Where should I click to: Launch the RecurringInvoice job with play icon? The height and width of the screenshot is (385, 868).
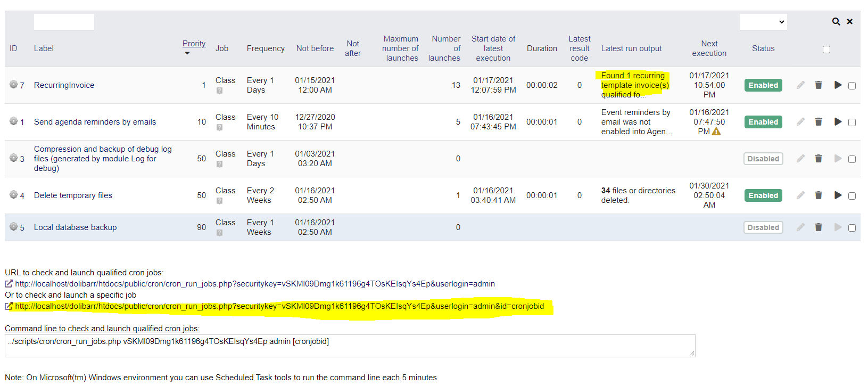838,85
